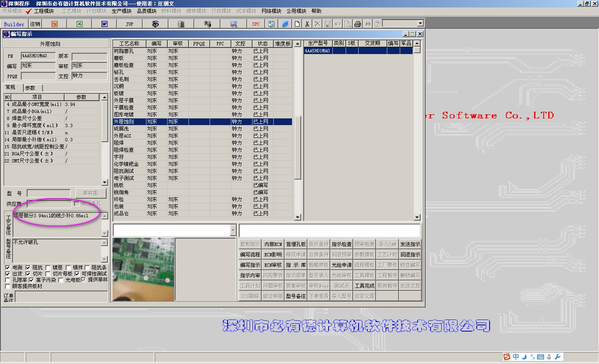Click the new blank document icon
Viewport: 599px width, 364px height.
[x=297, y=24]
